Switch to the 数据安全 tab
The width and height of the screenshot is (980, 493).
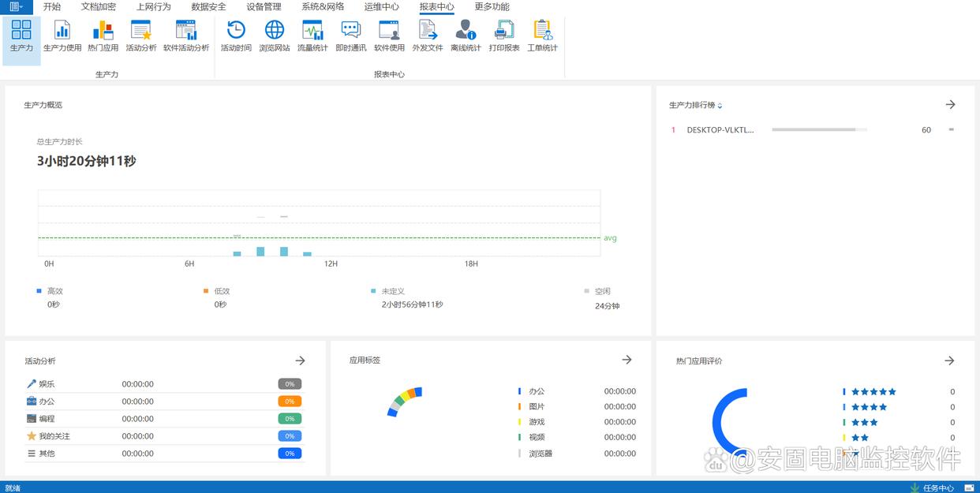click(x=208, y=6)
